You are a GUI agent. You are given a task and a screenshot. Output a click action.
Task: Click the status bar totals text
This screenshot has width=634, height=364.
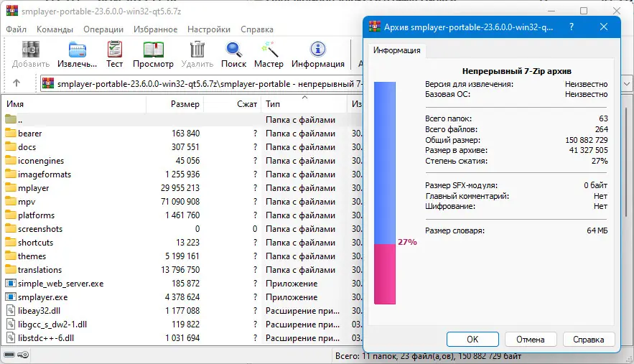[428, 356]
